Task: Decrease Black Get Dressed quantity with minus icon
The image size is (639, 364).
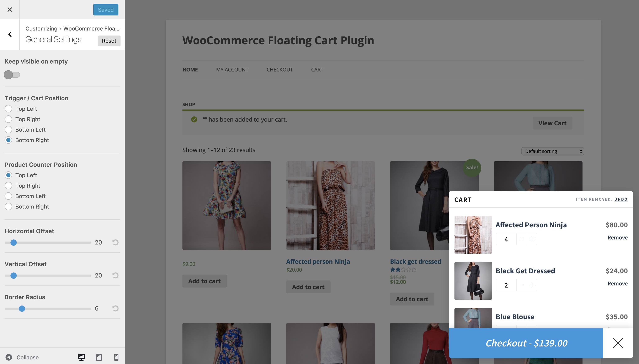Action: tap(521, 285)
